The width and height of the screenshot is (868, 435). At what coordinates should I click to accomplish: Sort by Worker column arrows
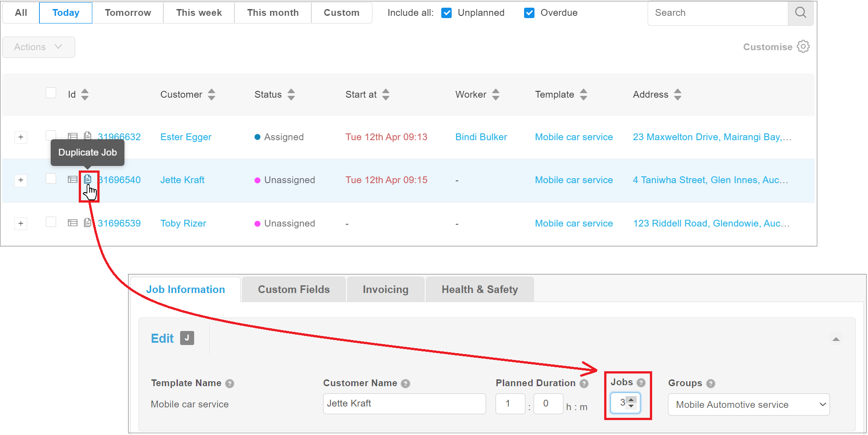coord(496,95)
